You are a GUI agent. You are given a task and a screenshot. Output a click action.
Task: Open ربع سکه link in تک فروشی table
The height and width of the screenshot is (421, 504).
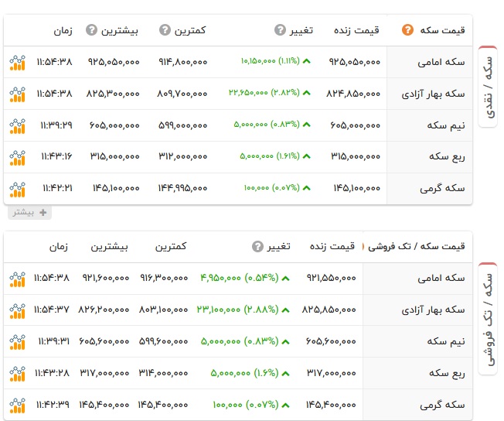pyautogui.click(x=447, y=373)
